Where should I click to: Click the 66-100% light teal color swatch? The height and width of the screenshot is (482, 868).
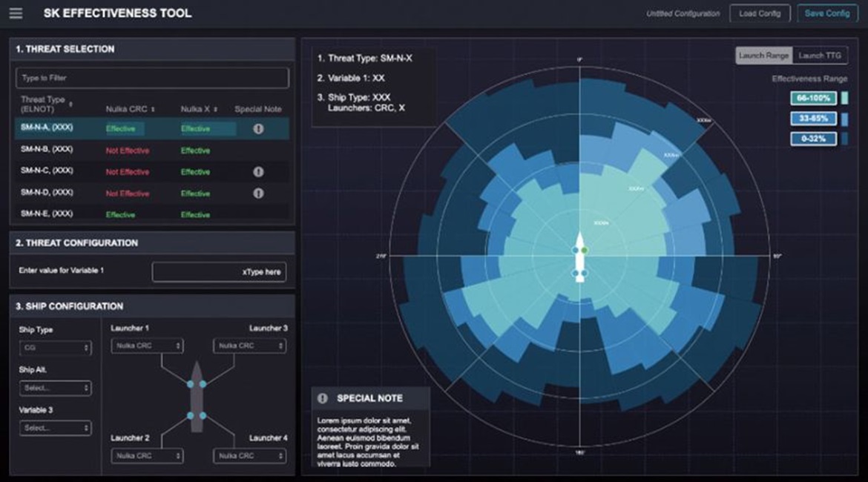[x=845, y=98]
